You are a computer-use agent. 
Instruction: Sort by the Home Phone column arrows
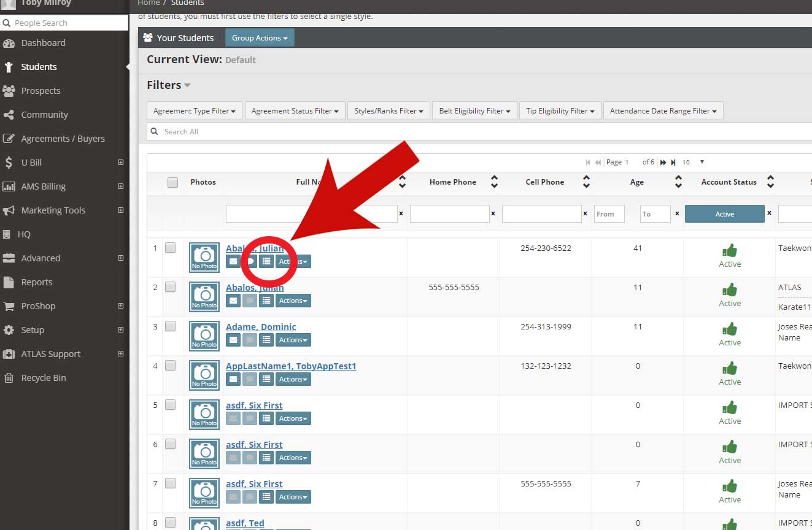click(494, 182)
